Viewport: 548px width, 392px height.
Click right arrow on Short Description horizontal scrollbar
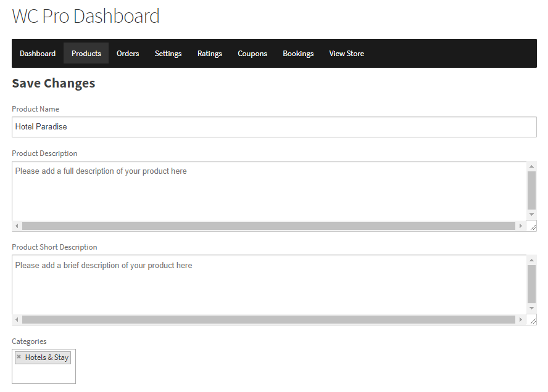522,319
